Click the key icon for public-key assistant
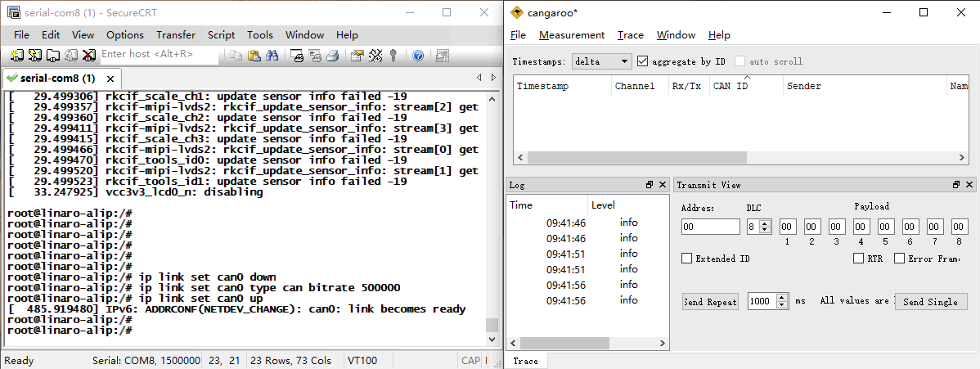This screenshot has width=980, height=369. (x=393, y=56)
